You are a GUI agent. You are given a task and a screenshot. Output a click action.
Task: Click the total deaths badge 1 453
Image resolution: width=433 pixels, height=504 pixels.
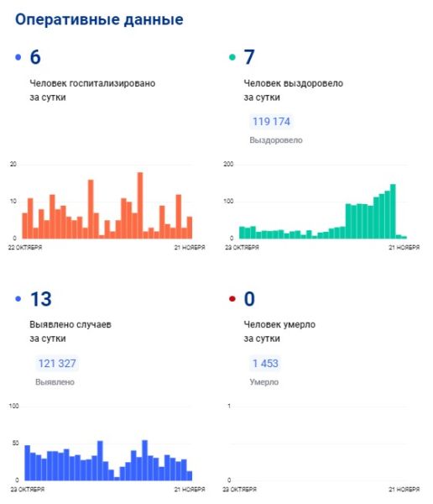(x=265, y=364)
